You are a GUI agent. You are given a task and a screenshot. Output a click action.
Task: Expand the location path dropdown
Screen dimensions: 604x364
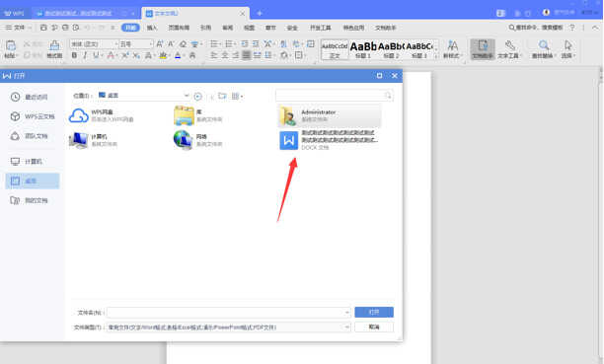pos(187,96)
